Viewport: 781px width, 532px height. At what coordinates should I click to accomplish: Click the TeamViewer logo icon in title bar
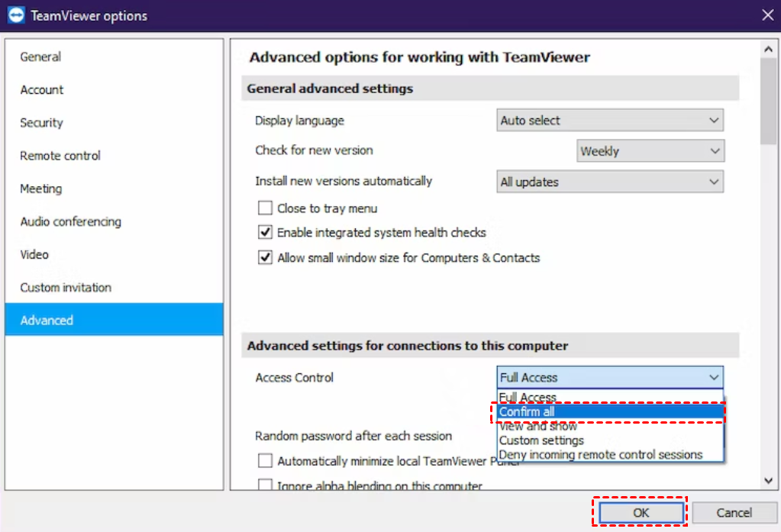[17, 15]
